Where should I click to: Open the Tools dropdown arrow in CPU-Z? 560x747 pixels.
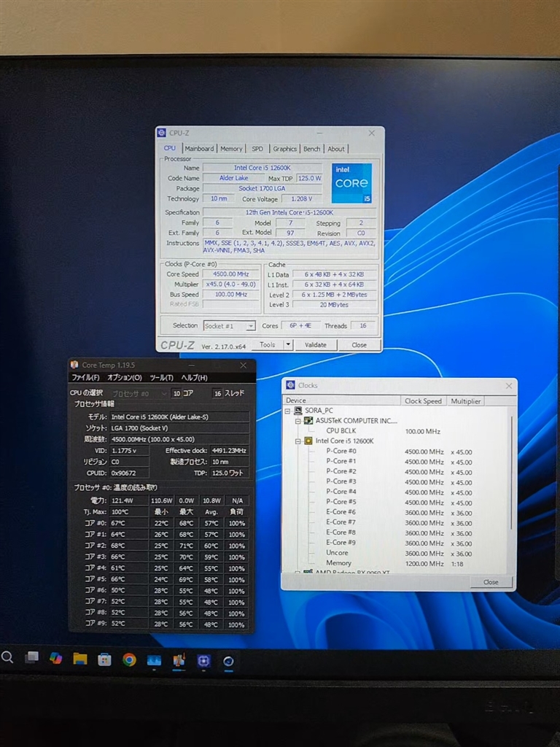coord(288,345)
